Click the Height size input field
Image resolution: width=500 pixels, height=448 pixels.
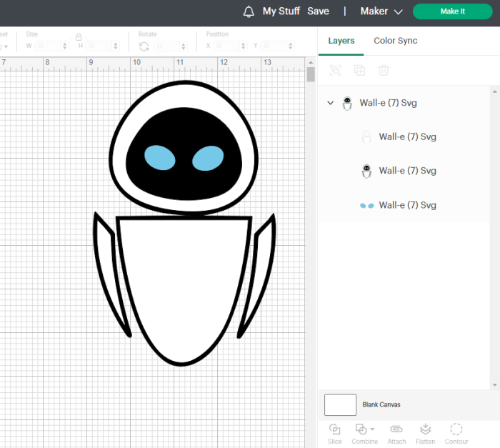(99, 46)
